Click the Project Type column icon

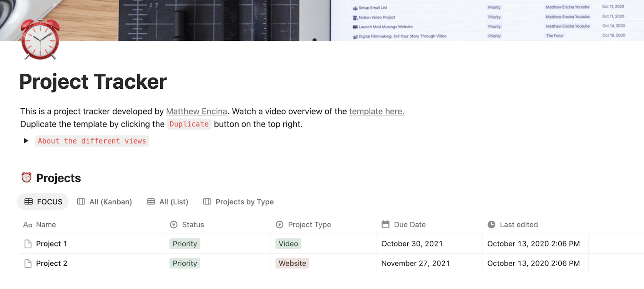[280, 225]
